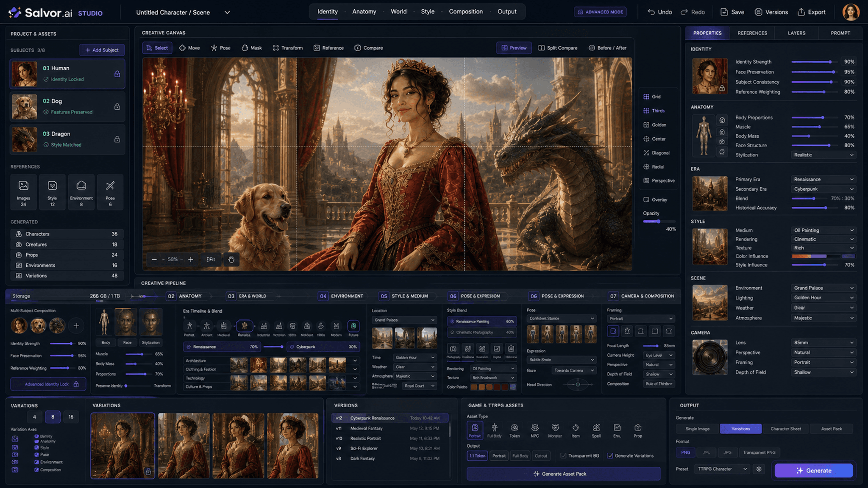This screenshot has height=488, width=868.
Task: Open the Prompt panel tab
Action: pos(840,33)
